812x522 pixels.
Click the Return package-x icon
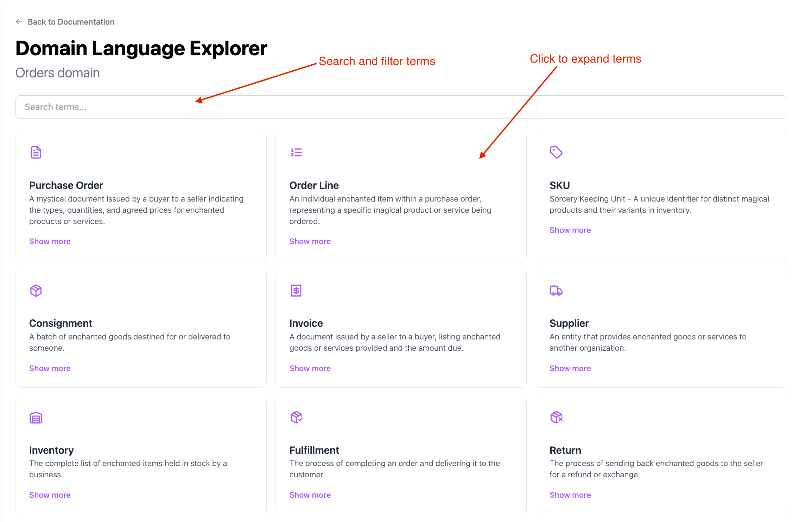pyautogui.click(x=556, y=417)
